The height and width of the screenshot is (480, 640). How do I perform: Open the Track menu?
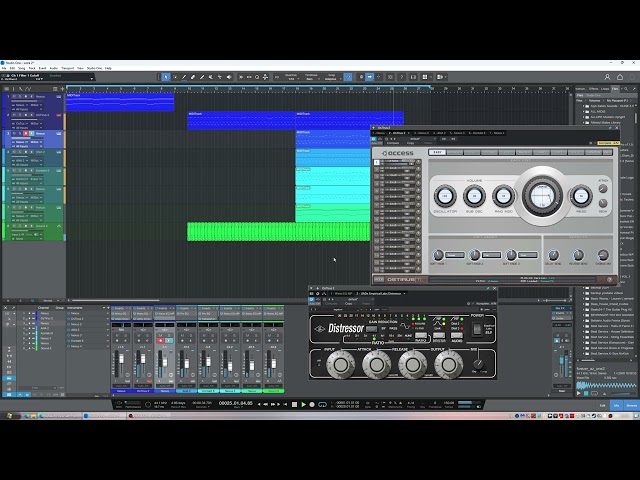(32, 68)
